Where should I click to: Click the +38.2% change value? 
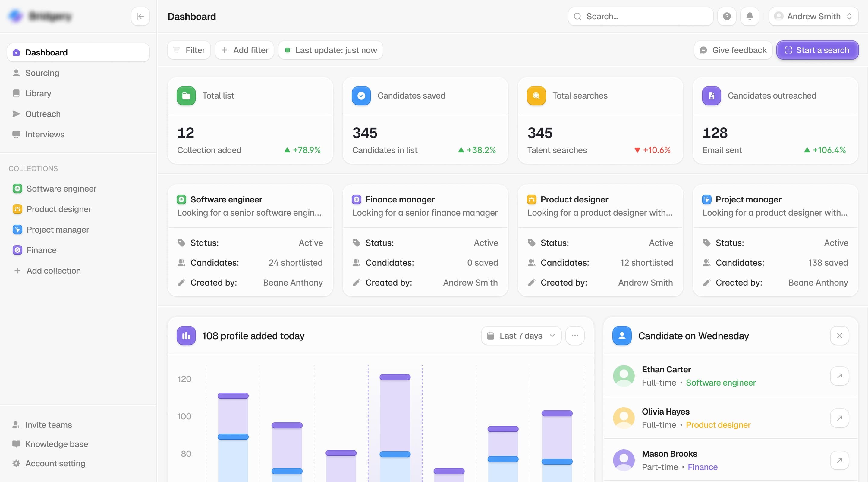(481, 150)
